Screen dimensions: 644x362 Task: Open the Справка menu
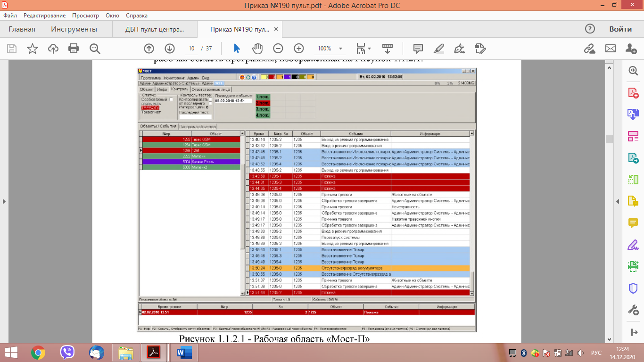tap(137, 16)
